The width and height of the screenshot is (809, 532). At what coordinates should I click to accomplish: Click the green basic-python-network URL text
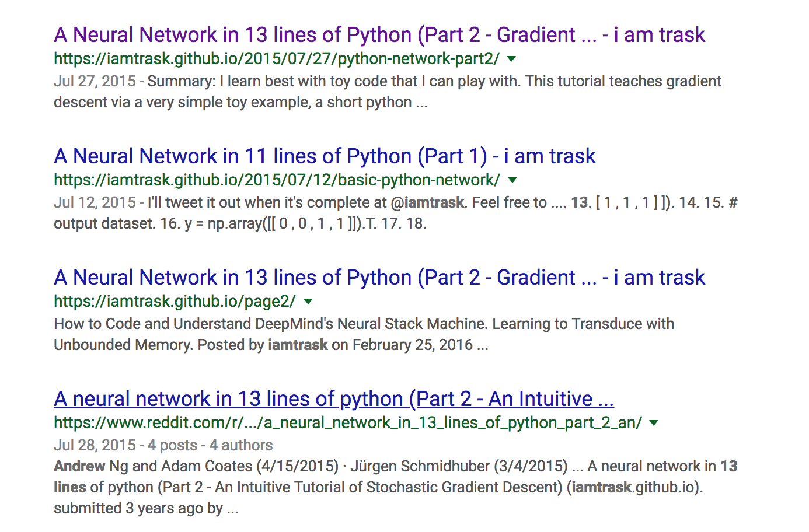pos(276,180)
